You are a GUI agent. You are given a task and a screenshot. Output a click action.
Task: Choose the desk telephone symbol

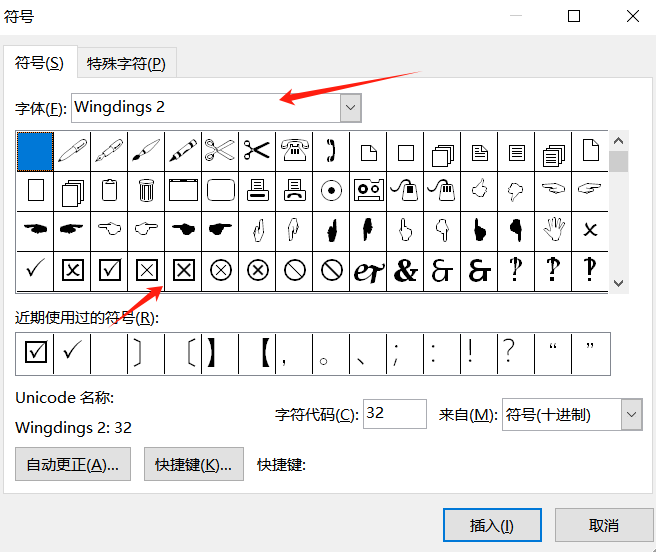tap(294, 151)
